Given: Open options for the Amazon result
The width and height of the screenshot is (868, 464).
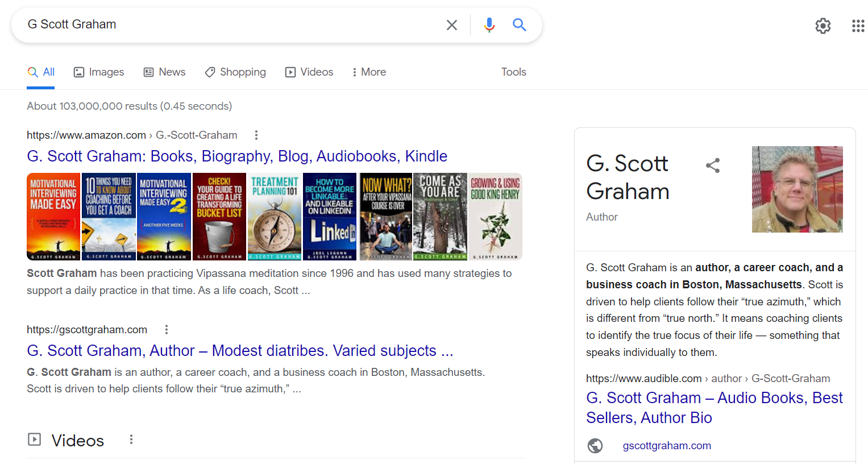Looking at the screenshot, I should click(x=256, y=135).
